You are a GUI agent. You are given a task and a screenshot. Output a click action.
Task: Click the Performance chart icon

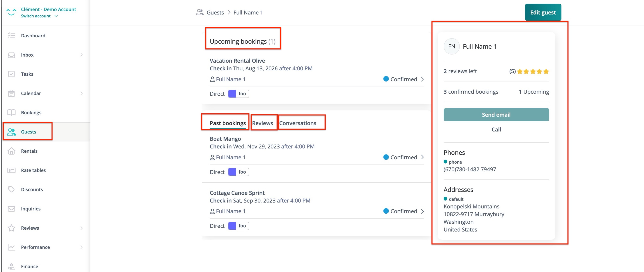click(x=11, y=247)
